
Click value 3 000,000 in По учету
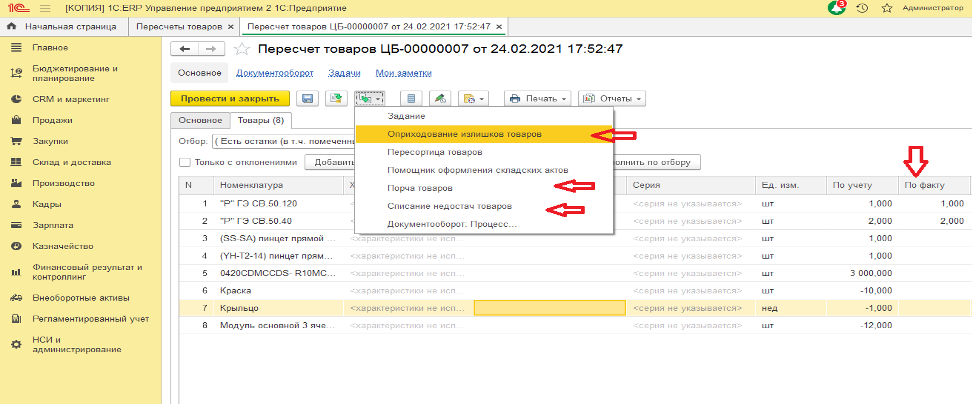[871, 273]
